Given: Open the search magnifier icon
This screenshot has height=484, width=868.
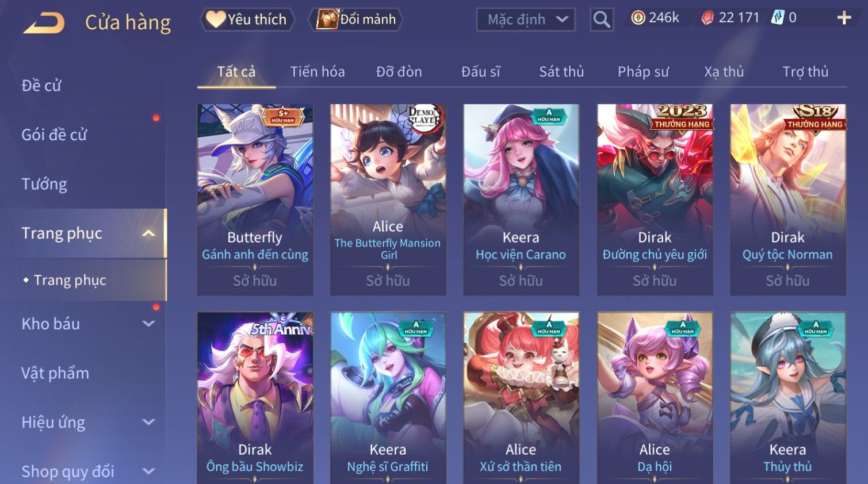Looking at the screenshot, I should pos(602,20).
